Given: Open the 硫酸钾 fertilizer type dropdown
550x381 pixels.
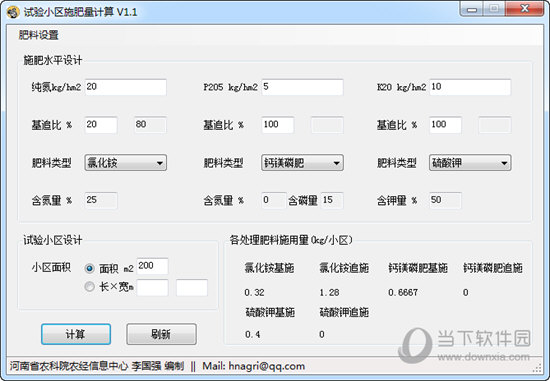Looking at the screenshot, I should click(x=470, y=163).
